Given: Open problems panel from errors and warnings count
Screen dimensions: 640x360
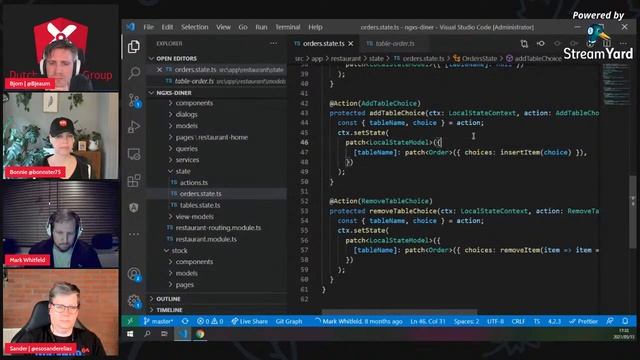Looking at the screenshot, I should coord(210,321).
